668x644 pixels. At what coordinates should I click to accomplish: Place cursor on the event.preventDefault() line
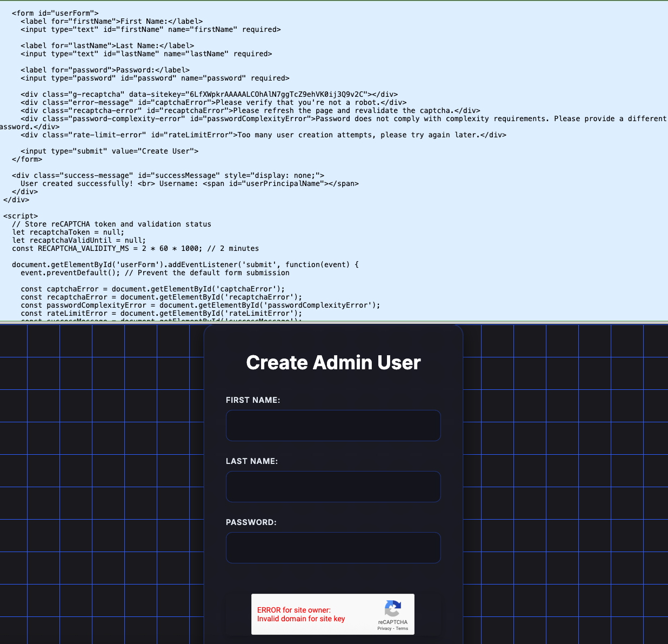pos(155,273)
